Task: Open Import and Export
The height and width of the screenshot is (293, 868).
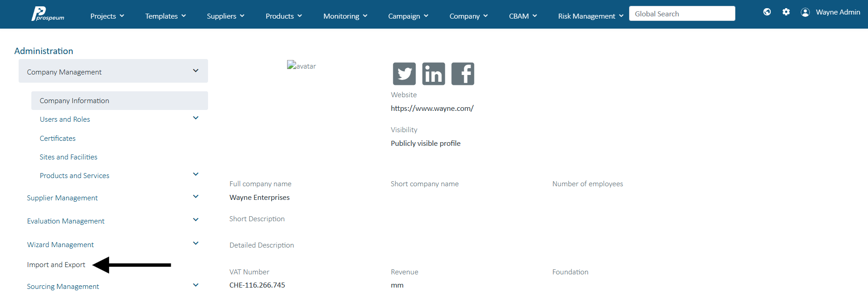Action: coord(56,265)
